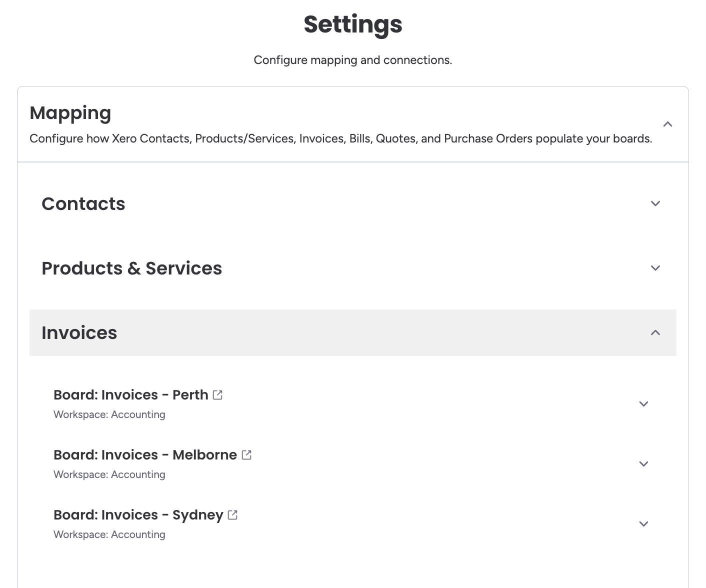The height and width of the screenshot is (588, 706).
Task: Expand Products & Services chevron
Action: [x=655, y=268]
